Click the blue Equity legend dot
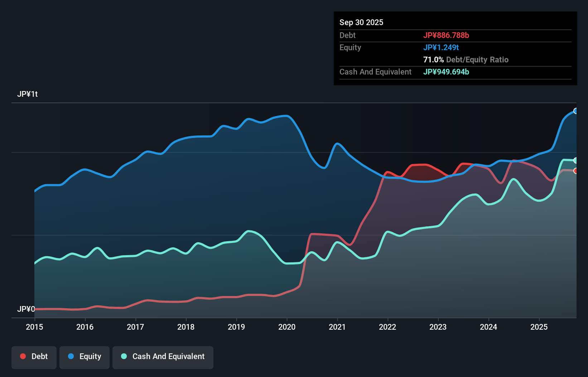Viewport: 588px width, 377px height. [x=72, y=357]
